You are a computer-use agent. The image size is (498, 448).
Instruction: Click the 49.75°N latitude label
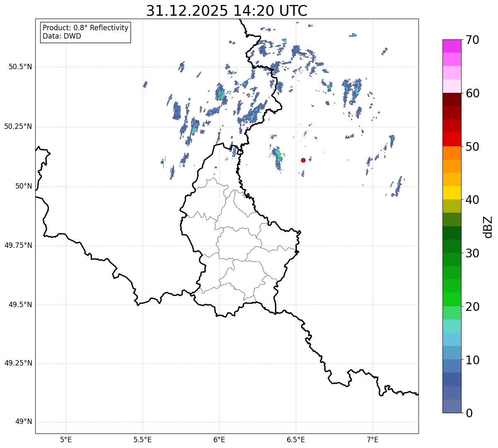(18, 245)
